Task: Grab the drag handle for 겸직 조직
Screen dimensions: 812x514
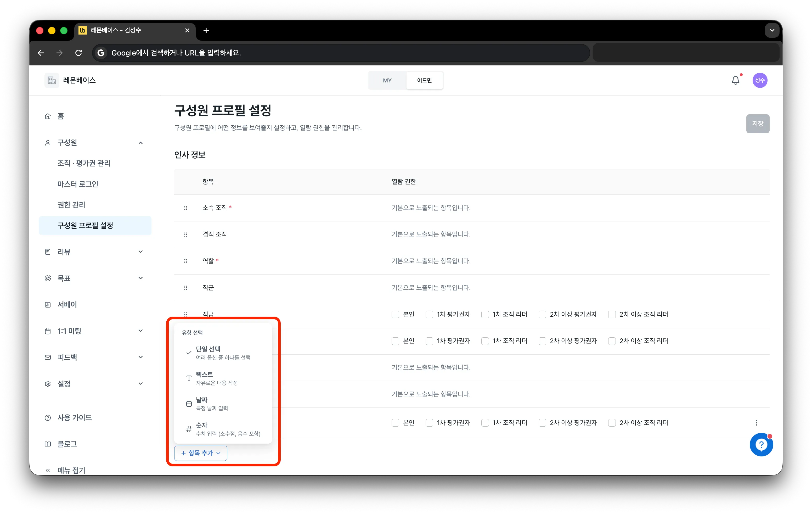Action: (x=185, y=234)
